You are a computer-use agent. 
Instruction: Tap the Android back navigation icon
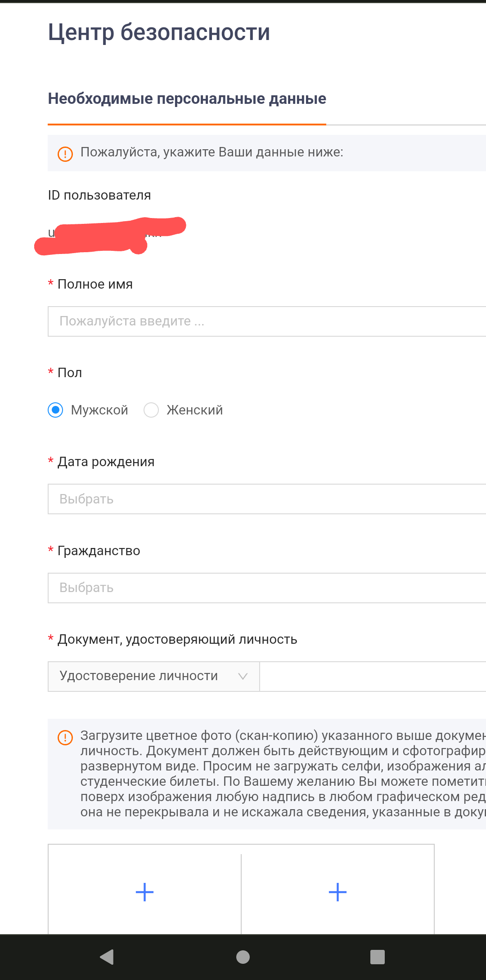(107, 957)
